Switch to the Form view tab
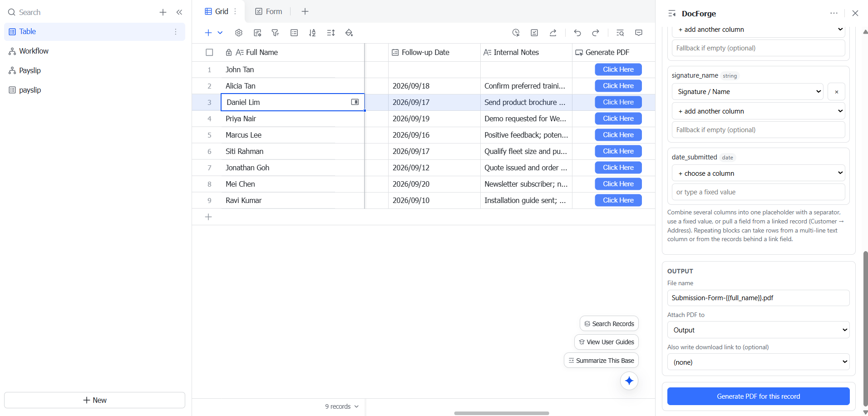 click(268, 11)
